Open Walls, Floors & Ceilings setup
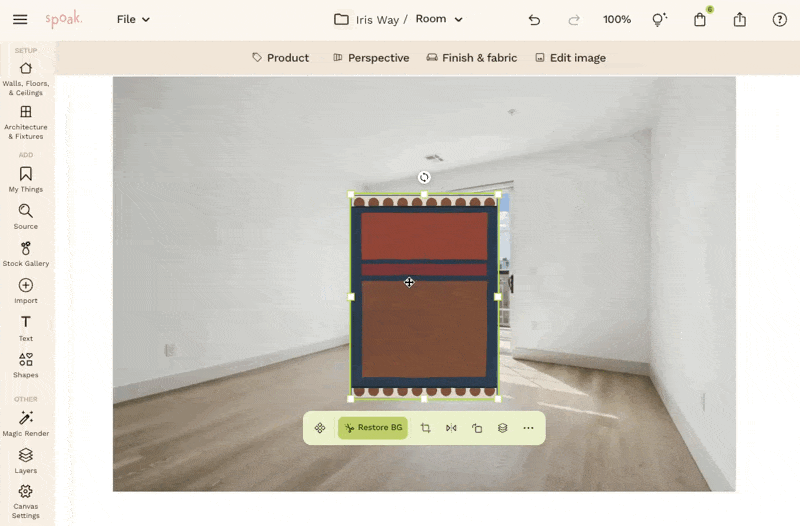 26,79
